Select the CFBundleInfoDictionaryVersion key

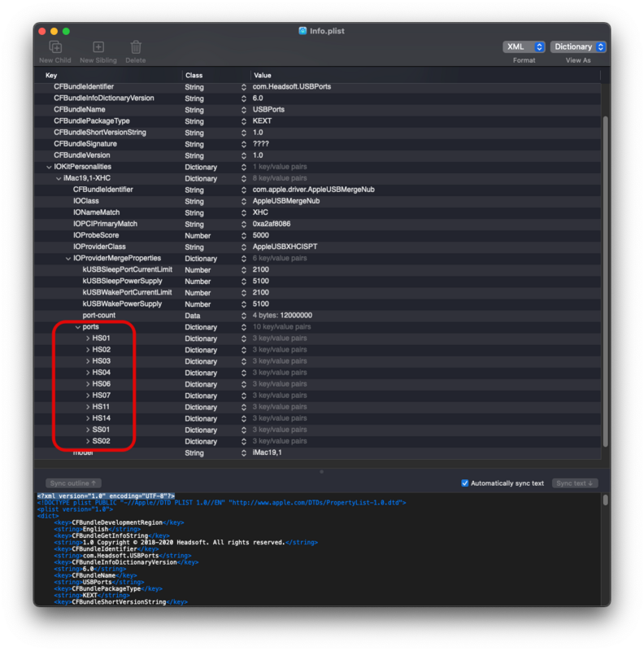(104, 98)
